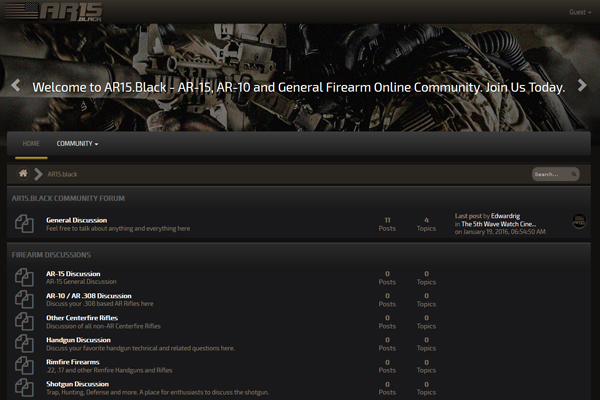Click the Shotgun Discussion forum icon

click(x=24, y=388)
